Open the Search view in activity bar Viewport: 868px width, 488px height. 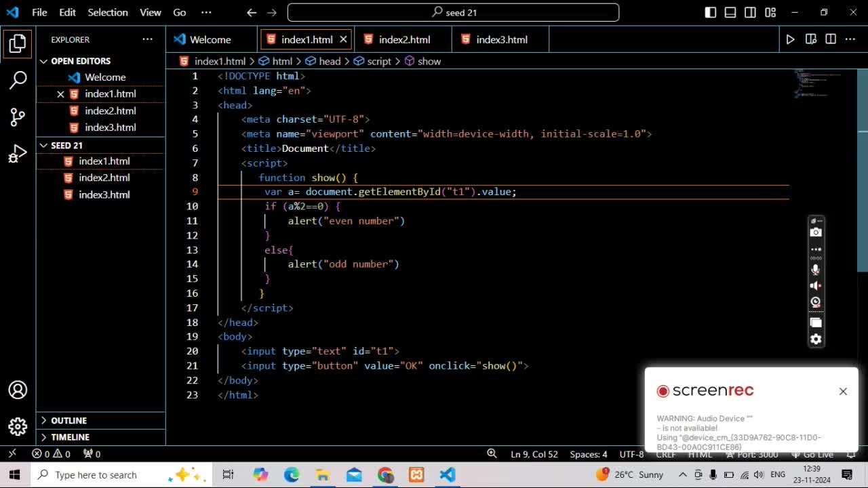[x=18, y=80]
